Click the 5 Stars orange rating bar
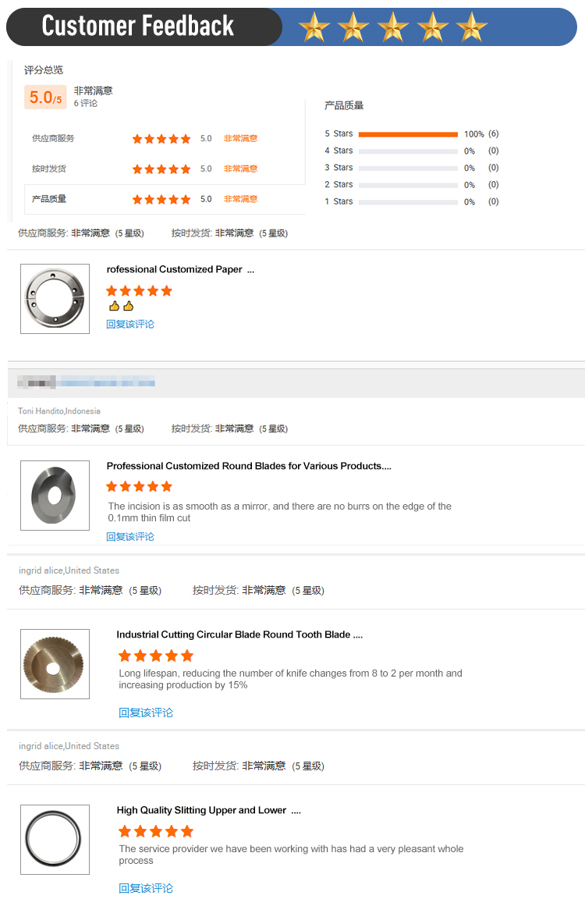This screenshot has height=924, width=585. coord(408,134)
